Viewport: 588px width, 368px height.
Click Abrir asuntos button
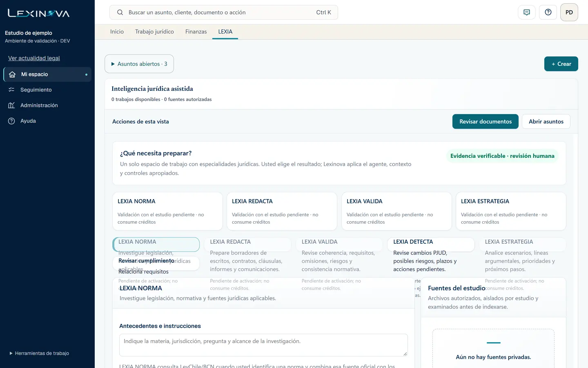click(x=546, y=121)
